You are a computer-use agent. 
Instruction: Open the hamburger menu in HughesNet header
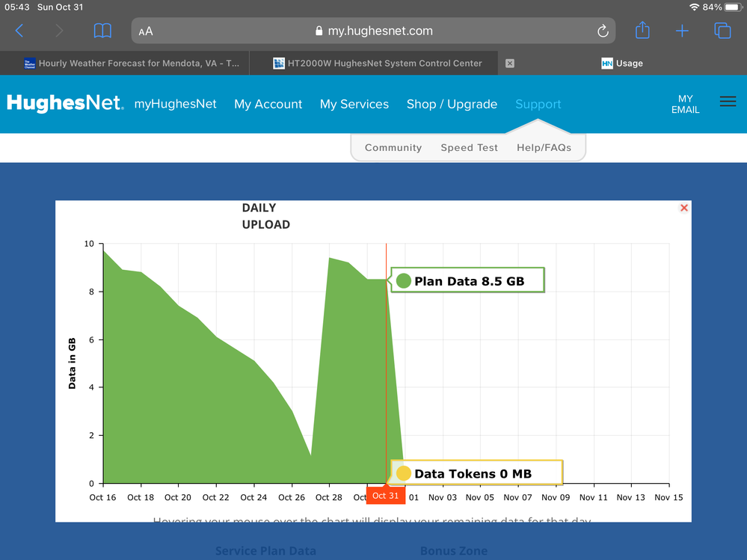(728, 102)
